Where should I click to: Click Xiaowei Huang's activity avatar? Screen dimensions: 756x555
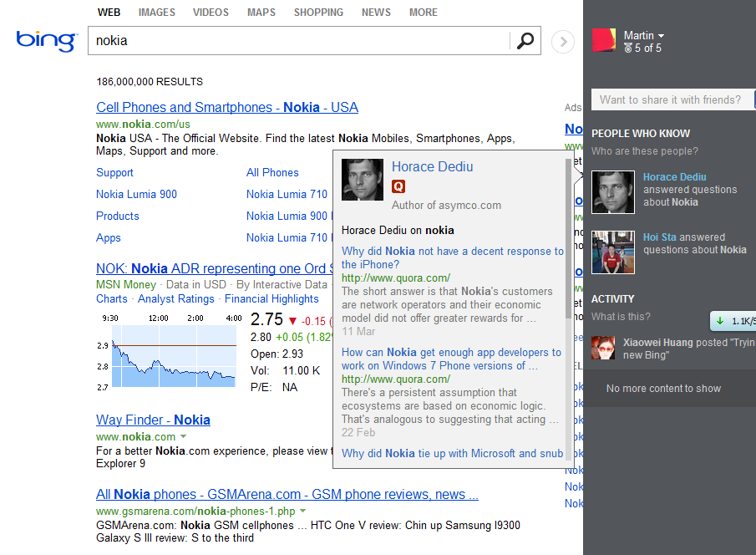click(x=603, y=348)
